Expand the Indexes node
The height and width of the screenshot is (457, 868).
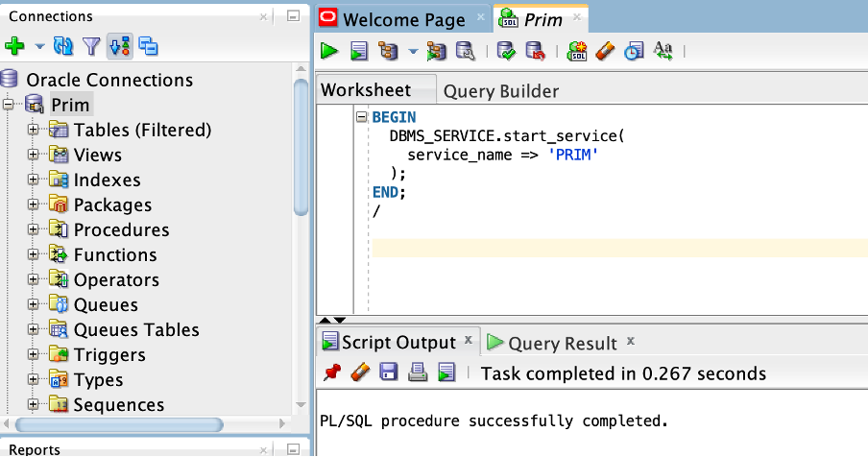click(x=34, y=180)
